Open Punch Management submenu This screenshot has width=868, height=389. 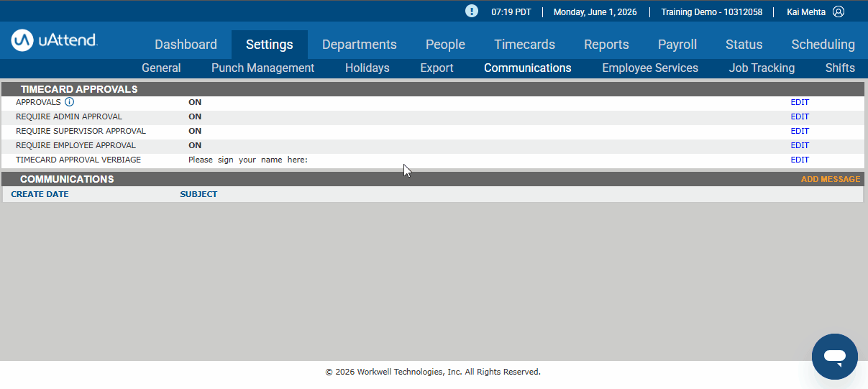pos(262,68)
